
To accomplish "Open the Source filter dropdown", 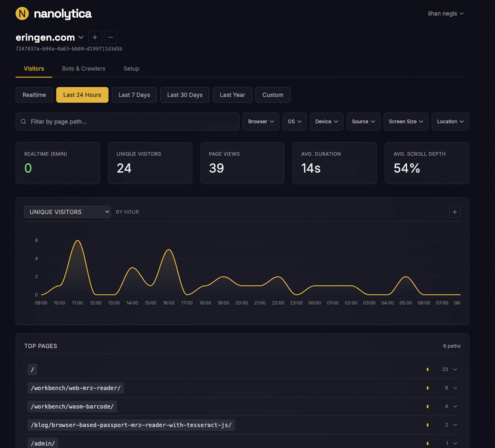I will 363,121.
